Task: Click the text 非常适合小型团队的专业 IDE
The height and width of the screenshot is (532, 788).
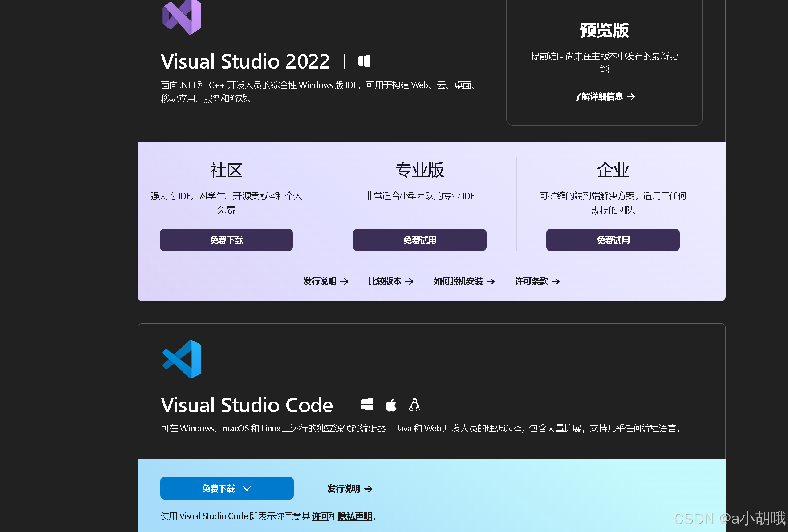Action: [x=420, y=196]
